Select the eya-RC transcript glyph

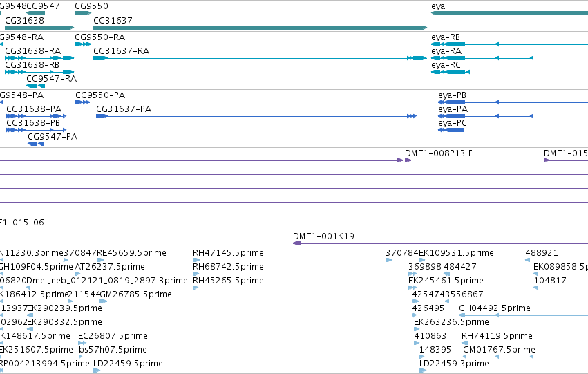[451, 72]
